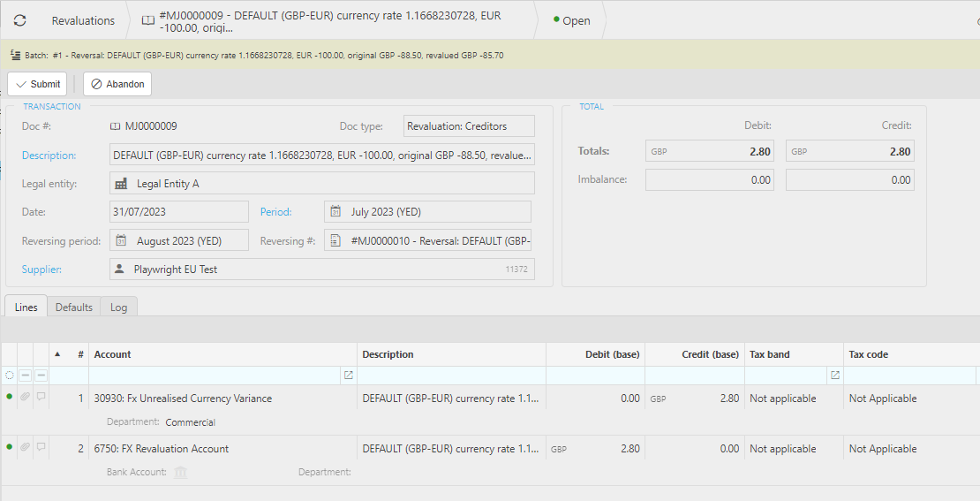Click the Description input field
The width and height of the screenshot is (980, 501).
tap(322, 156)
